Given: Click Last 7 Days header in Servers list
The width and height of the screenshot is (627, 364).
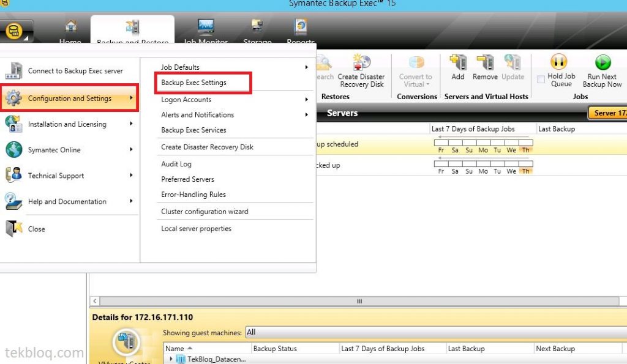Looking at the screenshot, I should pyautogui.click(x=482, y=129).
